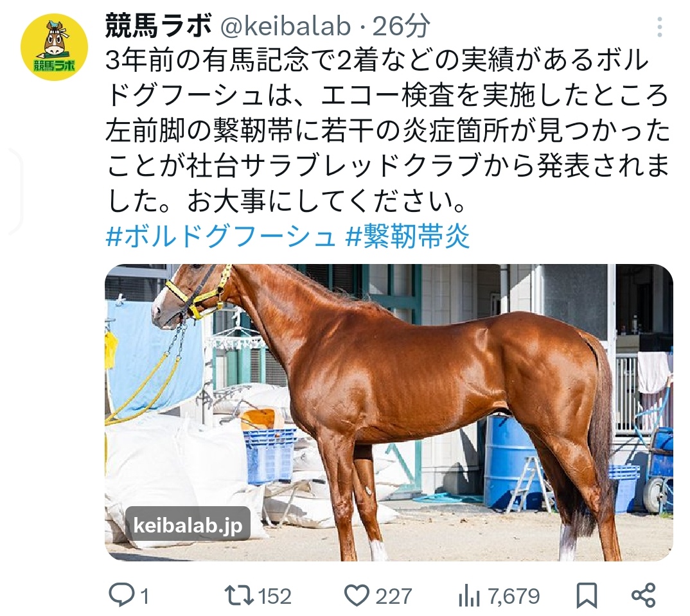The image size is (690, 616).
Task: Click the 7,679 view count
Action: (x=514, y=597)
